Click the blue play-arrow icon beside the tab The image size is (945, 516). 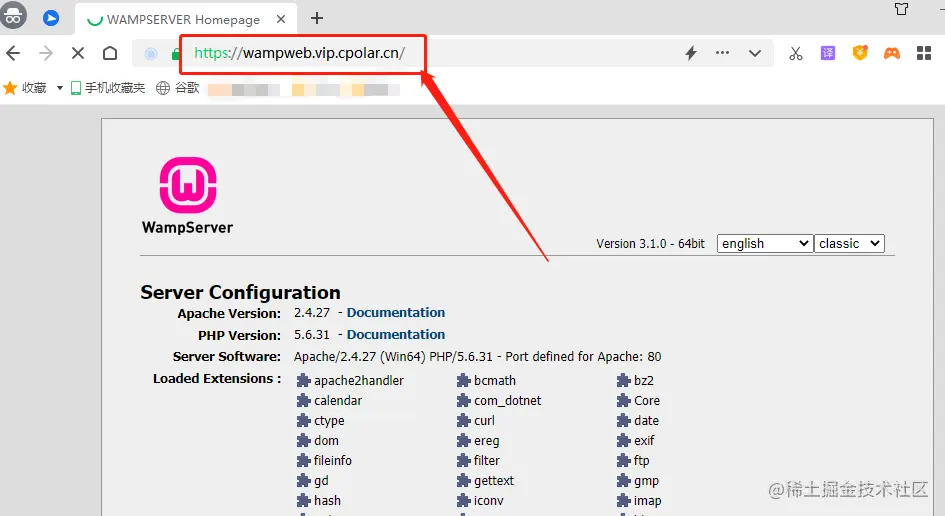tap(51, 18)
